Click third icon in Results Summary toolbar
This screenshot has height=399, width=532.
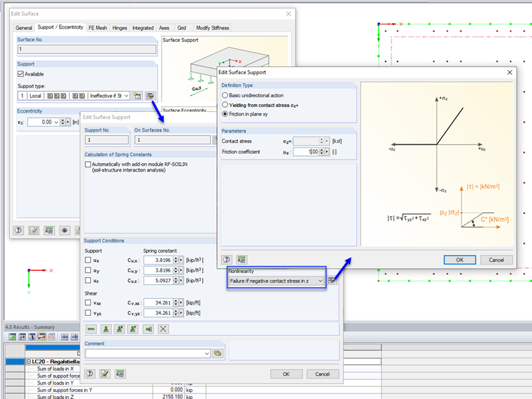[x=32, y=337]
